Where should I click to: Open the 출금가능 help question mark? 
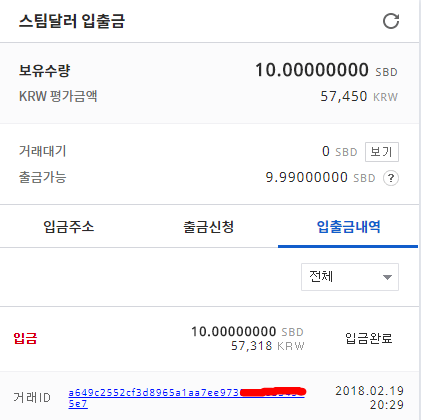[x=391, y=178]
